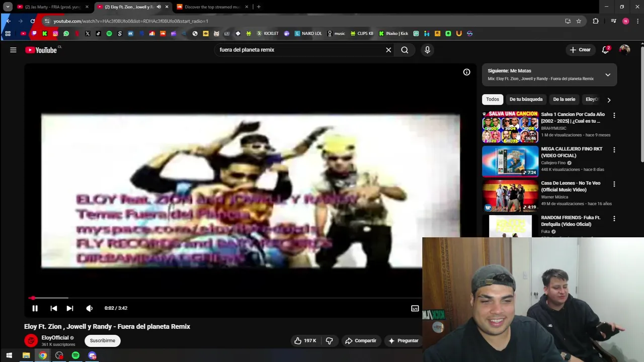
Task: Click the info card icon on video
Action: coord(466,72)
